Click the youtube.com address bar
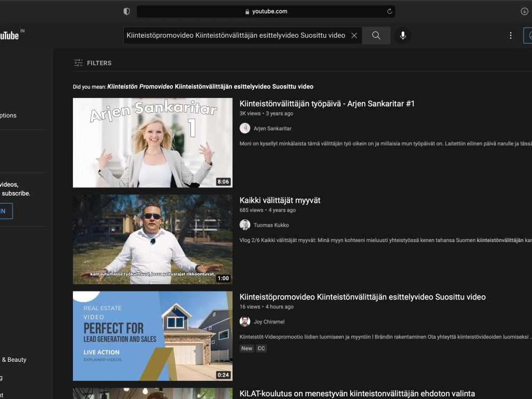 pyautogui.click(x=265, y=11)
